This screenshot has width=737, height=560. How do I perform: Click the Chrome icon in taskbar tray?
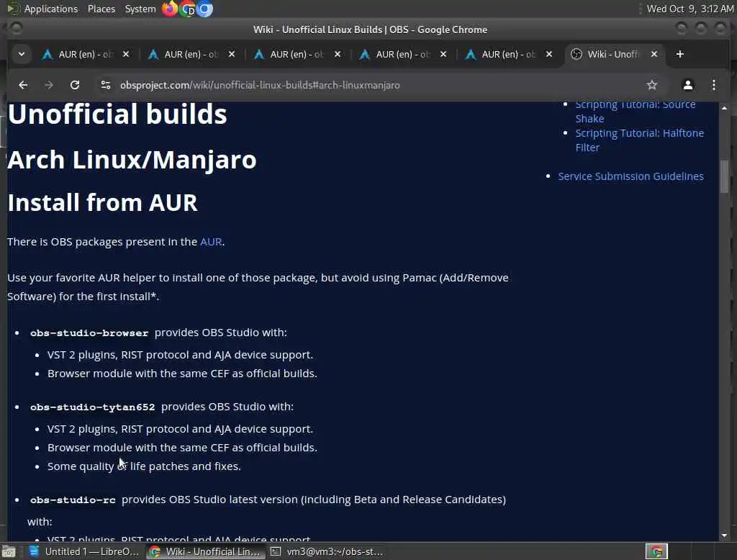656,551
